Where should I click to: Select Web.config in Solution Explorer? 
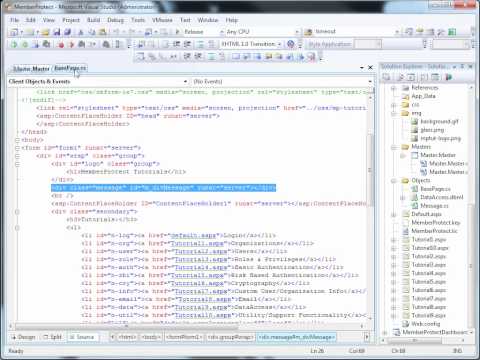coord(426,324)
